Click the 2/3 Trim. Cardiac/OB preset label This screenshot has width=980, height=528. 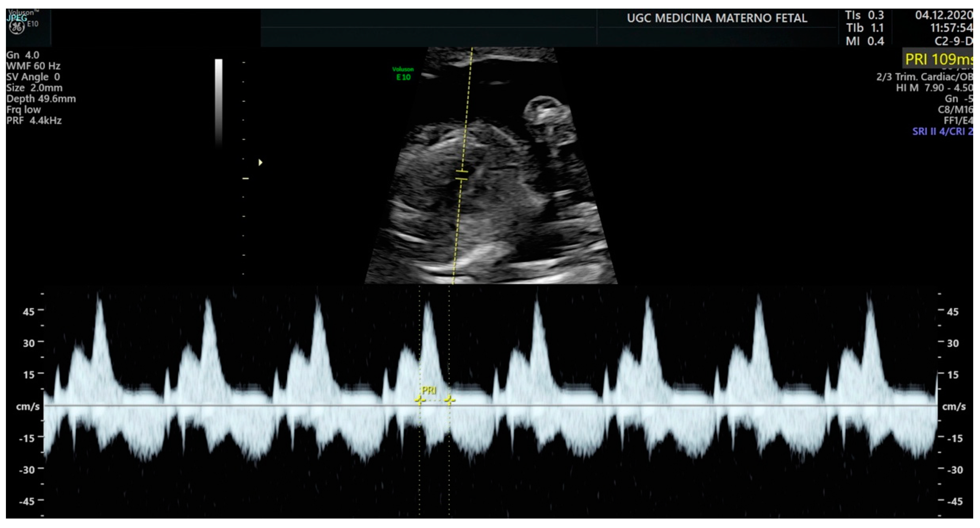[924, 77]
